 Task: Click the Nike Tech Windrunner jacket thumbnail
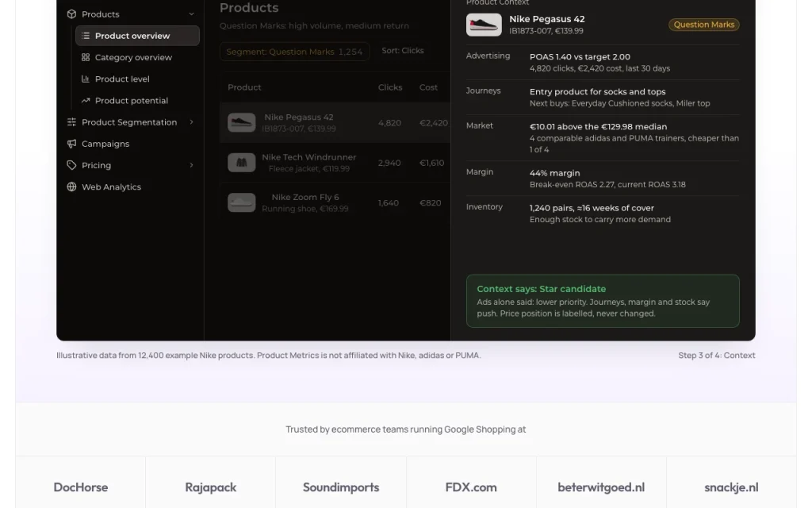(241, 162)
